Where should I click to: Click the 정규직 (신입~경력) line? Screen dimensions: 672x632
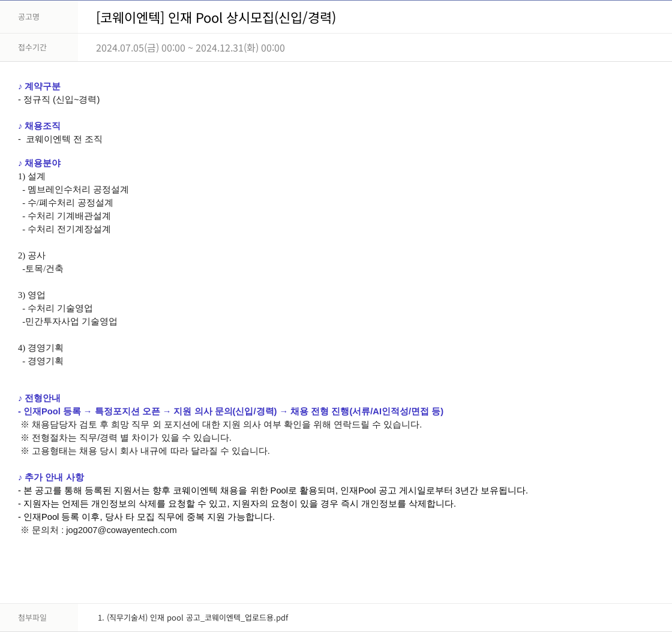click(x=59, y=100)
